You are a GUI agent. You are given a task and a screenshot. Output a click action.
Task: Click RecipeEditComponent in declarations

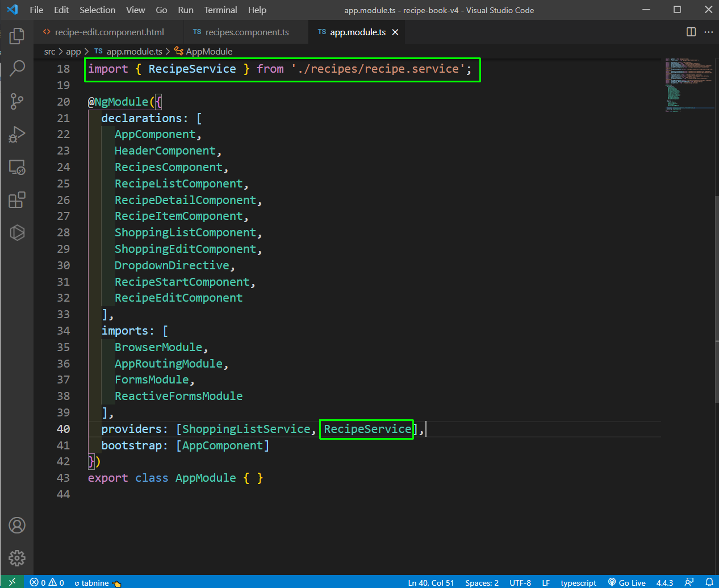click(178, 298)
